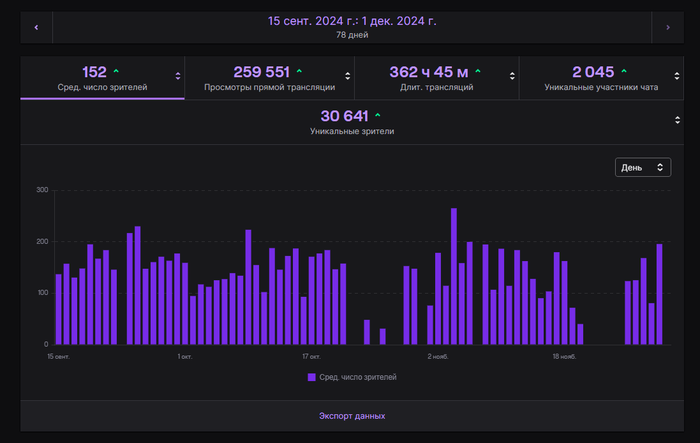Select the Уникальные зрители metric
Viewport: 700px width, 443px height.
pyautogui.click(x=352, y=122)
